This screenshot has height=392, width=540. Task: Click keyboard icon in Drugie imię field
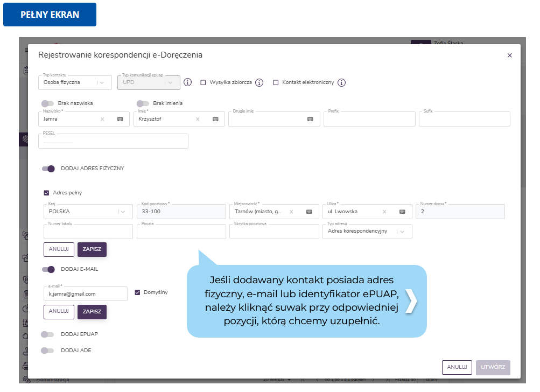[310, 119]
